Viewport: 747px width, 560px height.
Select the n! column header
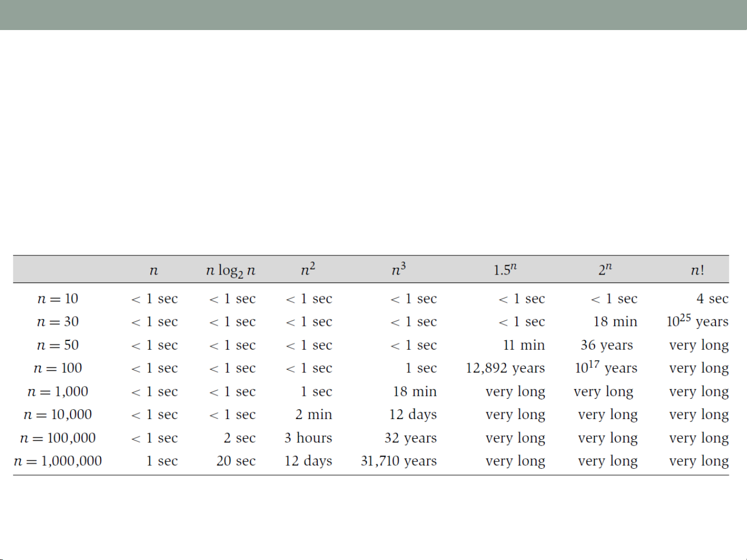(697, 270)
